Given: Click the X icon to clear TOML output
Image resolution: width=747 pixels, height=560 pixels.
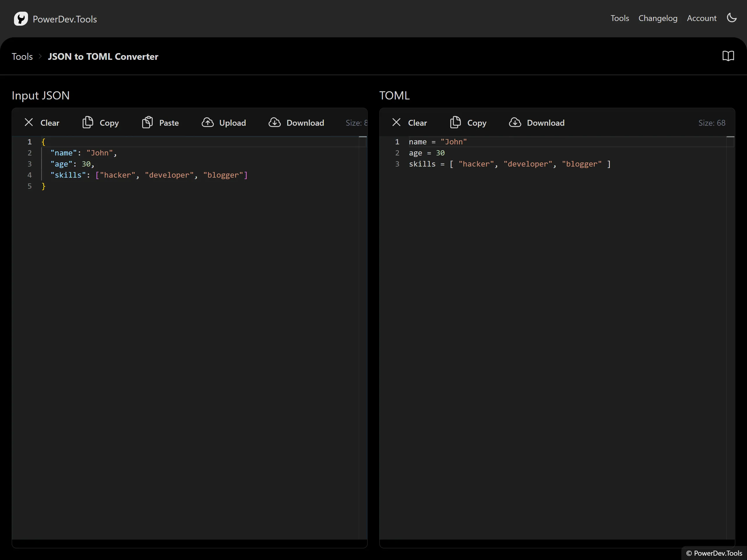Looking at the screenshot, I should coord(396,123).
